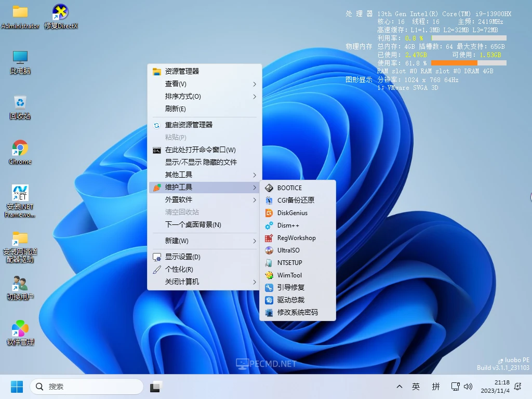The image size is (532, 399).
Task: Expand the 外置软件 submenu
Action: click(x=205, y=200)
